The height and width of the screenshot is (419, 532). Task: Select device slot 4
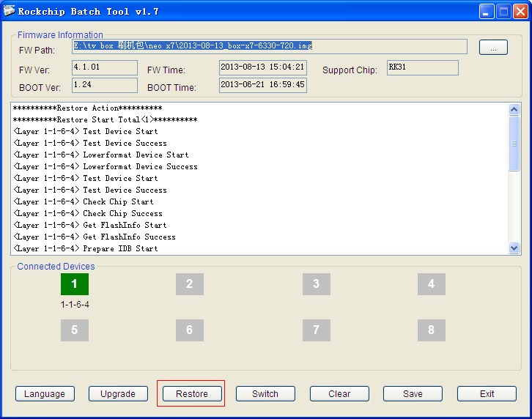coord(431,284)
